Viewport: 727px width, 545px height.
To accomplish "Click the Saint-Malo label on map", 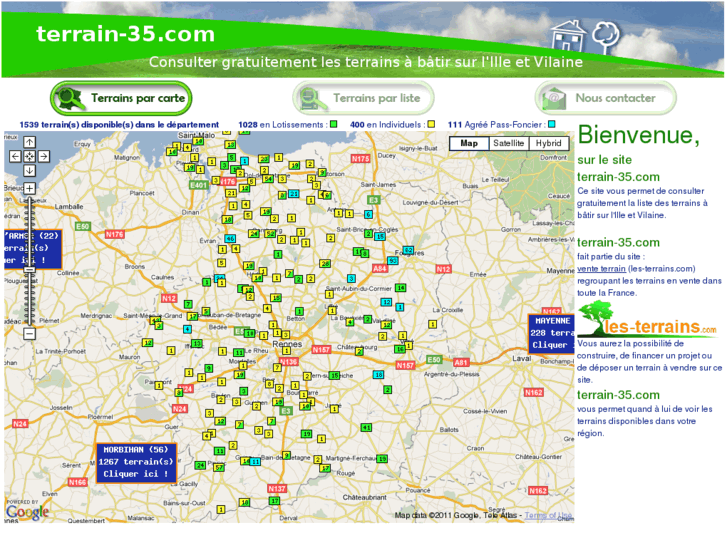I will [197, 135].
